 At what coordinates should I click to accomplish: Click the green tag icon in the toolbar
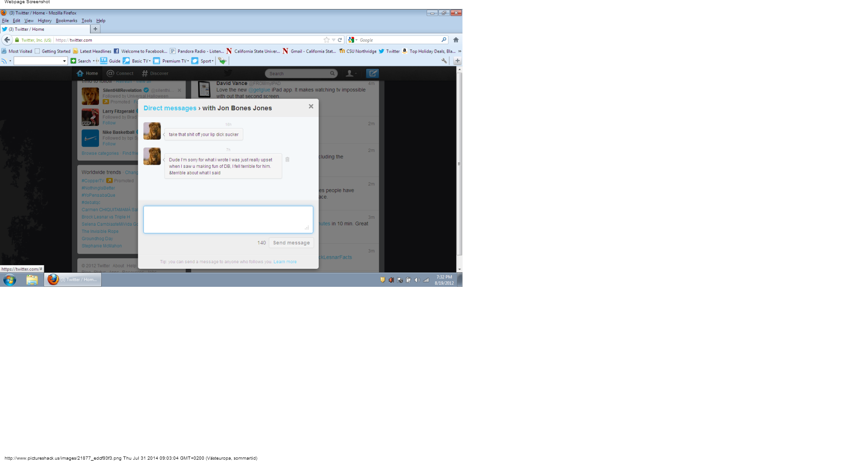pos(222,61)
